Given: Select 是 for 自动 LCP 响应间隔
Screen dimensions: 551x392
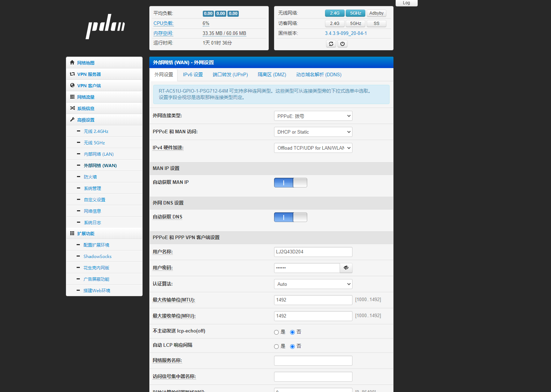Looking at the screenshot, I should pyautogui.click(x=276, y=346).
